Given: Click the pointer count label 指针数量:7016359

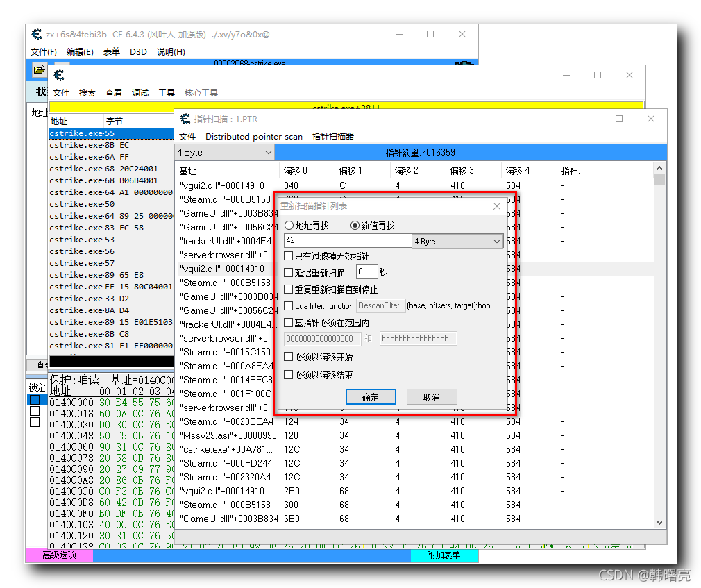Looking at the screenshot, I should tap(420, 153).
